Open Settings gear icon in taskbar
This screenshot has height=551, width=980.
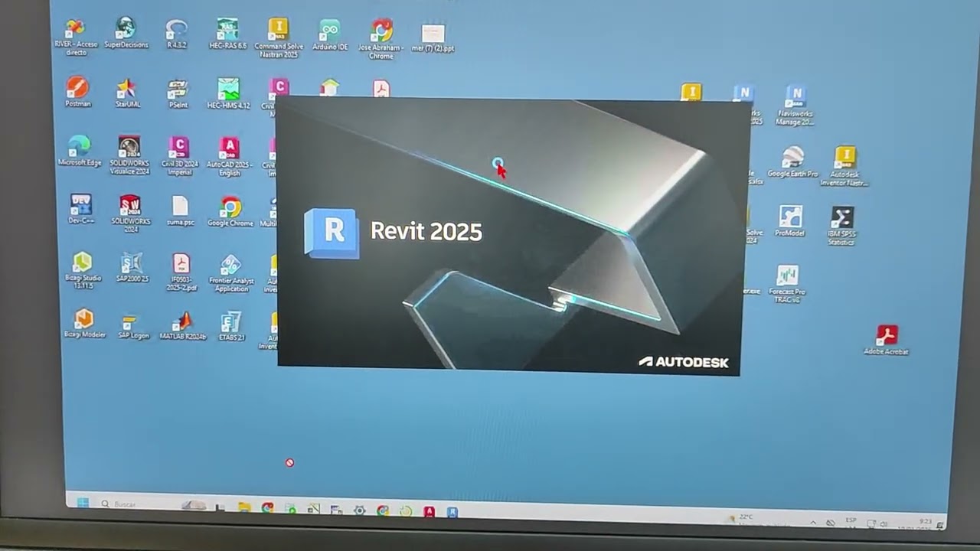coord(359,510)
